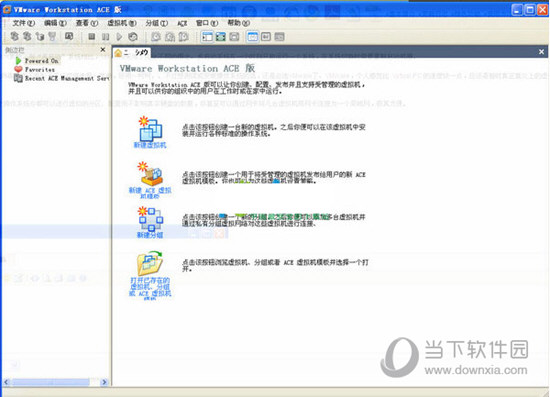Click the last view icon in toolbar
The height and width of the screenshot is (397, 550).
[x=280, y=36]
